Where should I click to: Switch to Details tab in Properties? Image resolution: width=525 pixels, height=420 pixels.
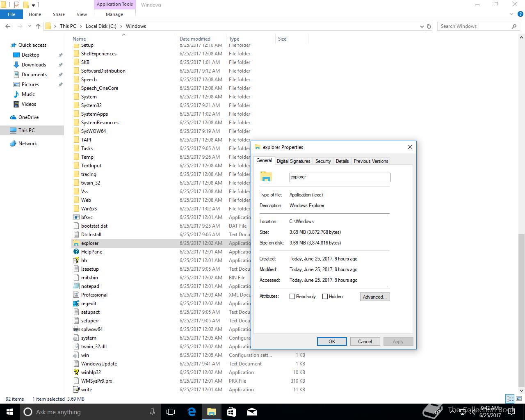coord(342,161)
